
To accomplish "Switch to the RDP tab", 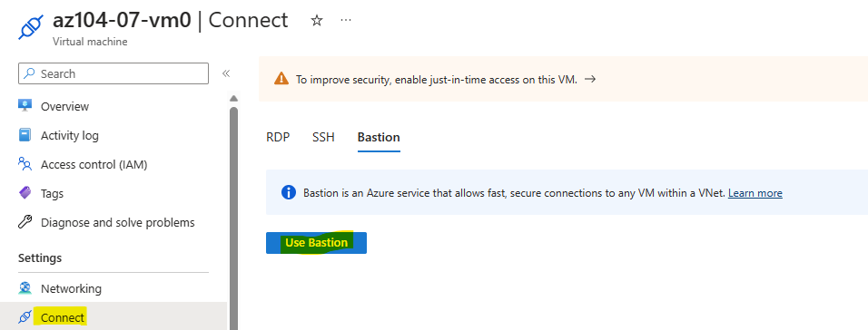I will click(278, 137).
